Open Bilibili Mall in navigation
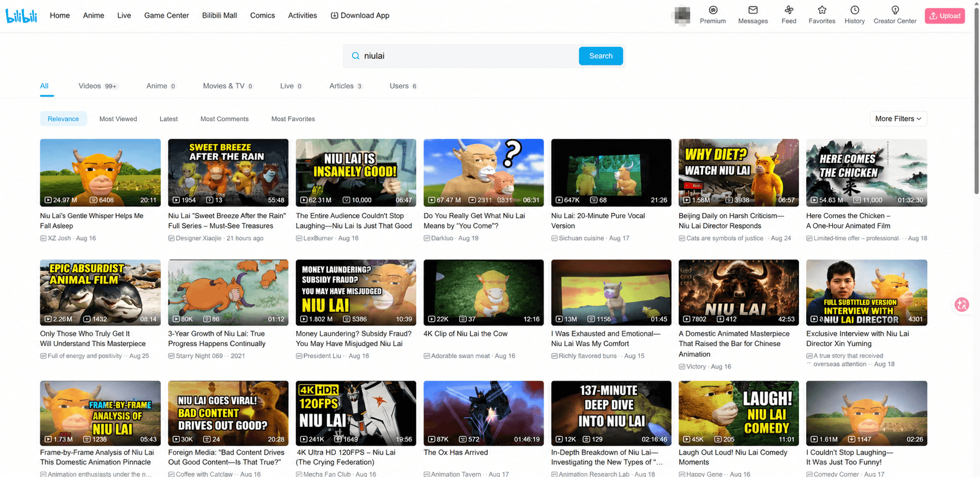Image resolution: width=980 pixels, height=477 pixels. [220, 15]
